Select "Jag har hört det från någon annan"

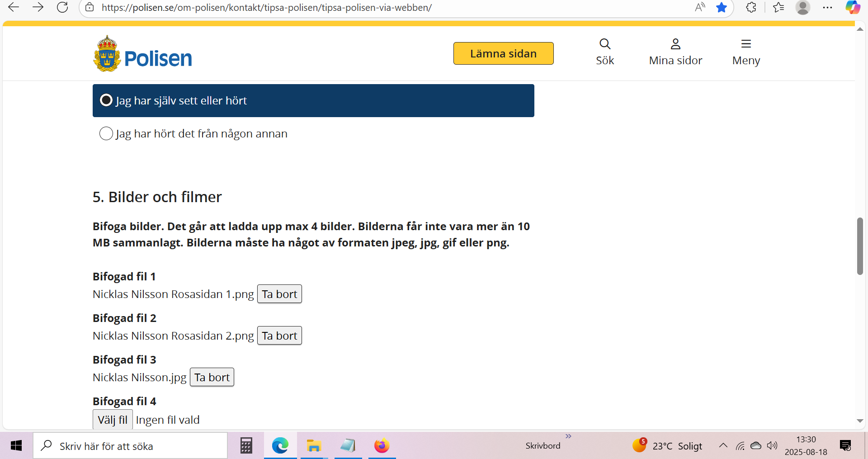coord(106,133)
